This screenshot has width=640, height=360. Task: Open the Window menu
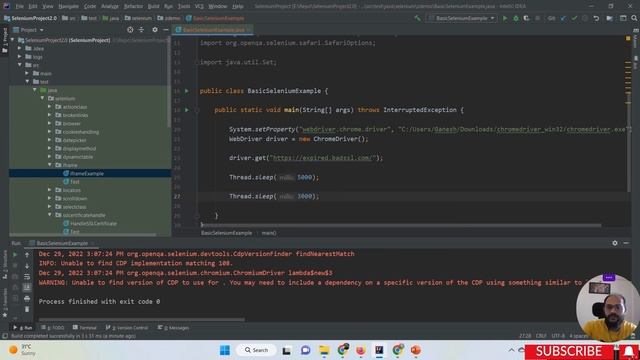click(218, 7)
